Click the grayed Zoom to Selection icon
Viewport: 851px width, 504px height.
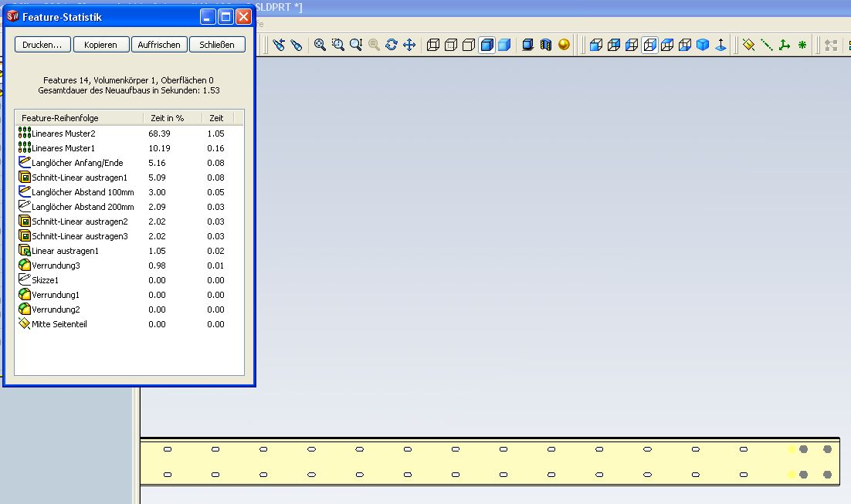(374, 45)
